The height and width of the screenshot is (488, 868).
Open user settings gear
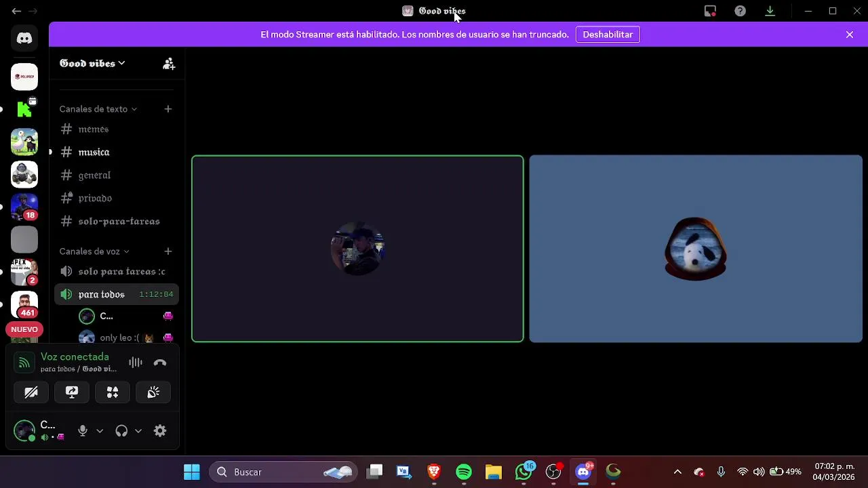pos(160,430)
